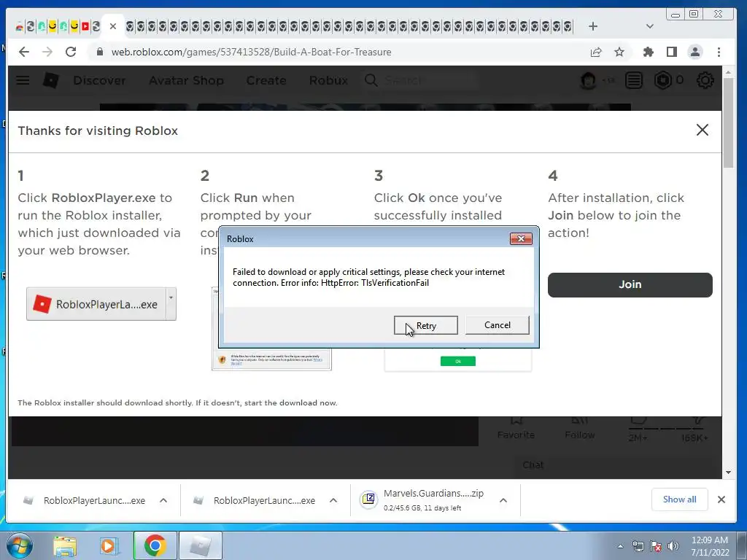Show hidden system tray icons arrow
747x560 pixels.
pyautogui.click(x=620, y=546)
